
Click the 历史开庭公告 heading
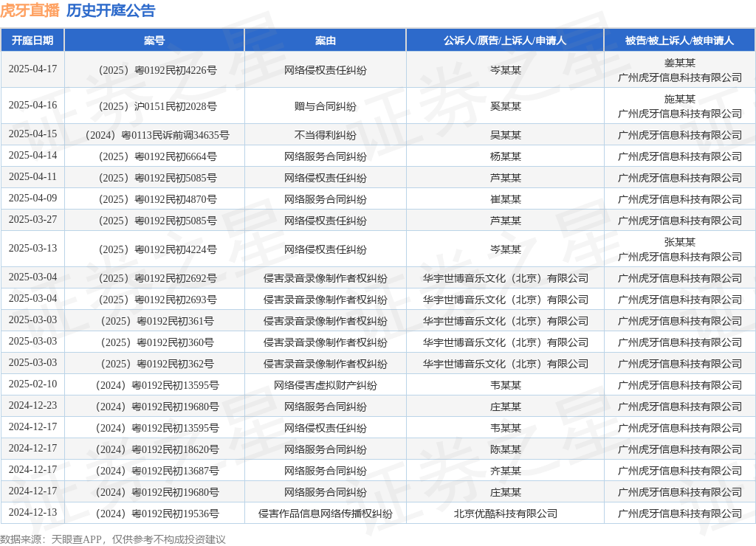click(x=111, y=10)
